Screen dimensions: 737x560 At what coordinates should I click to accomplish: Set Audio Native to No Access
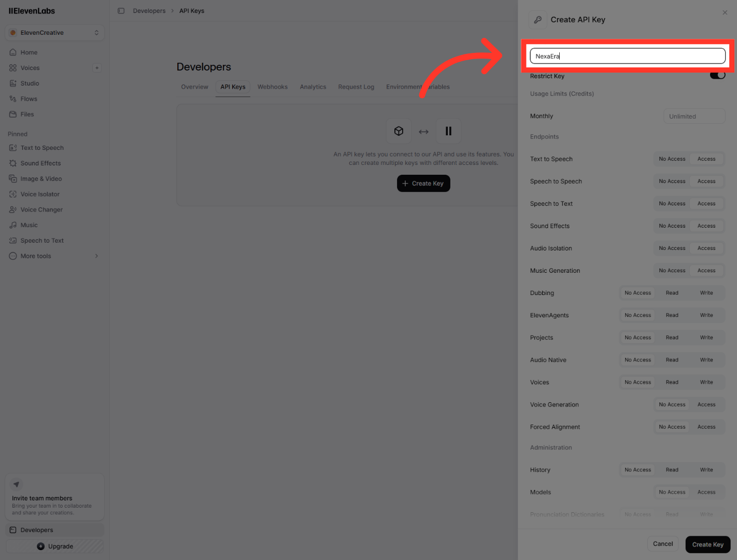[x=638, y=360]
